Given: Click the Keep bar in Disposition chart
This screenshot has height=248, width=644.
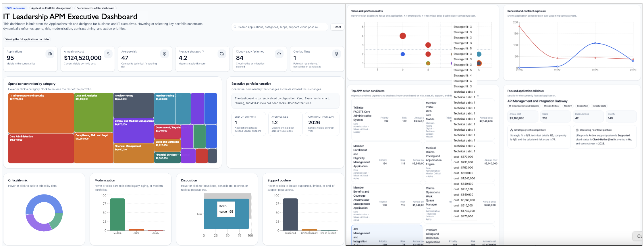Looking at the screenshot, I should coord(226,214).
